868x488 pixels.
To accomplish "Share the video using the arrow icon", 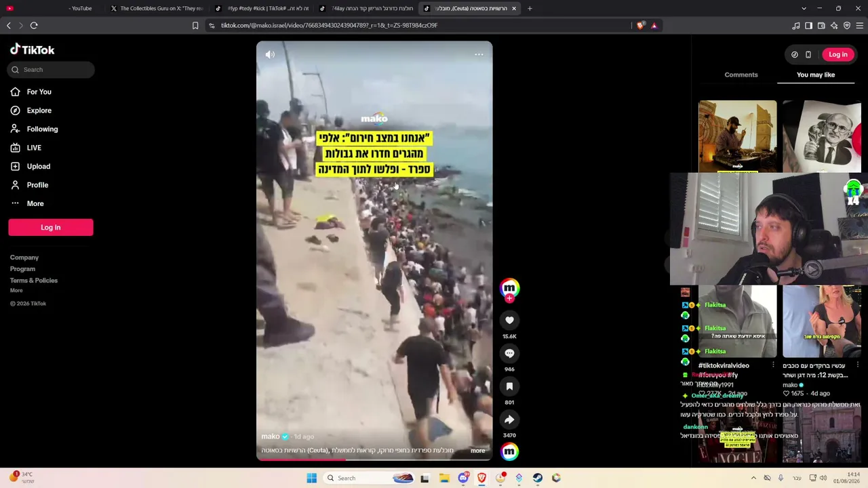I will [509, 420].
